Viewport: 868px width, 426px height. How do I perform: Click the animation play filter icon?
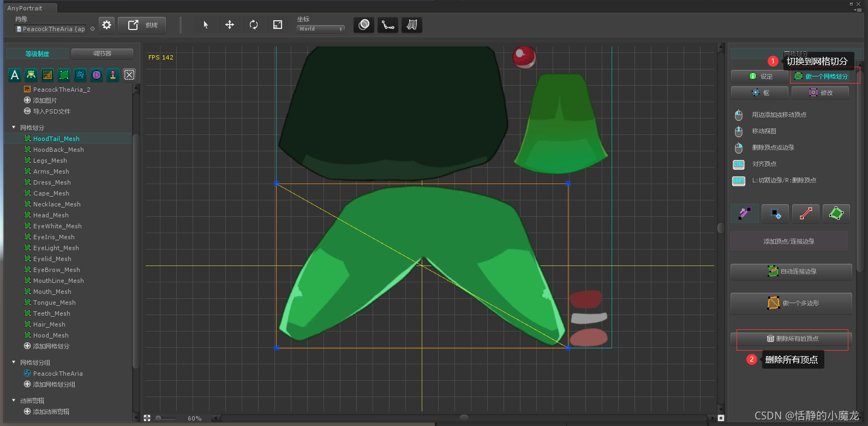click(x=97, y=75)
